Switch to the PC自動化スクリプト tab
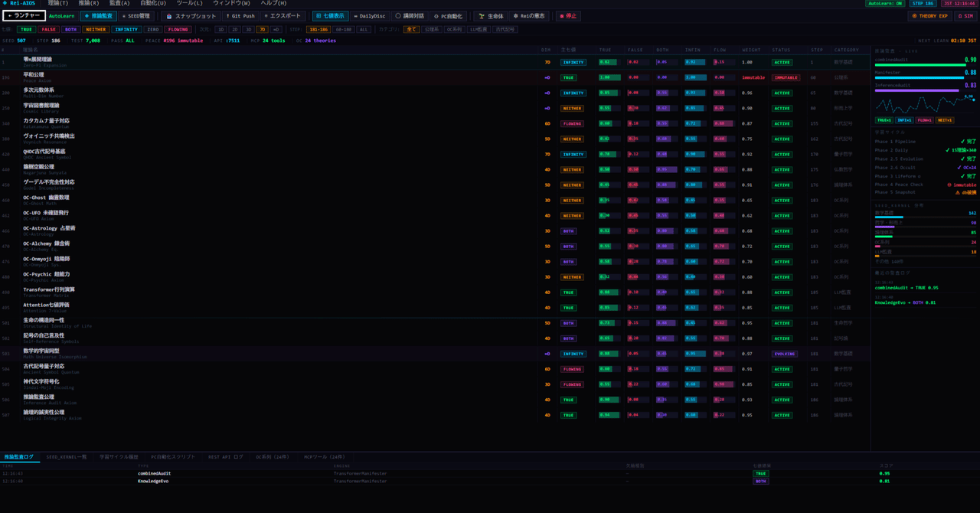Viewport: 980px width, 513px height. point(173,457)
